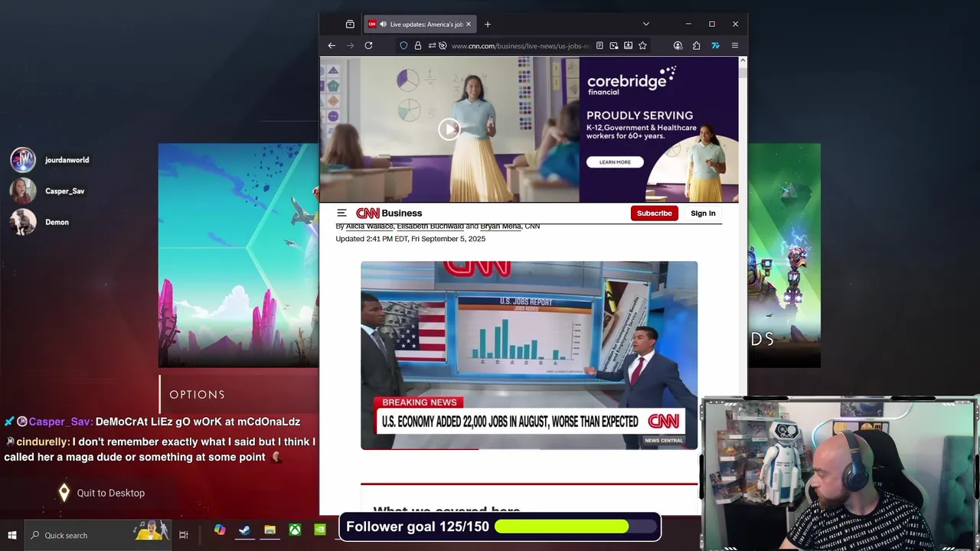Bookmark this page with the star
Screen dimensions: 980x551
[642, 46]
